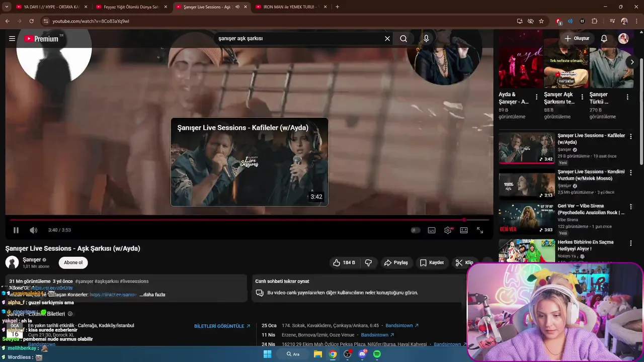
Task: Click the Oluştur create button
Action: 577,38
